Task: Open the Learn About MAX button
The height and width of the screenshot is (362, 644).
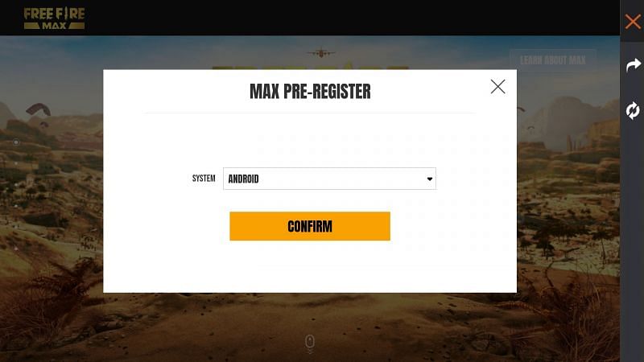Action: pos(553,60)
